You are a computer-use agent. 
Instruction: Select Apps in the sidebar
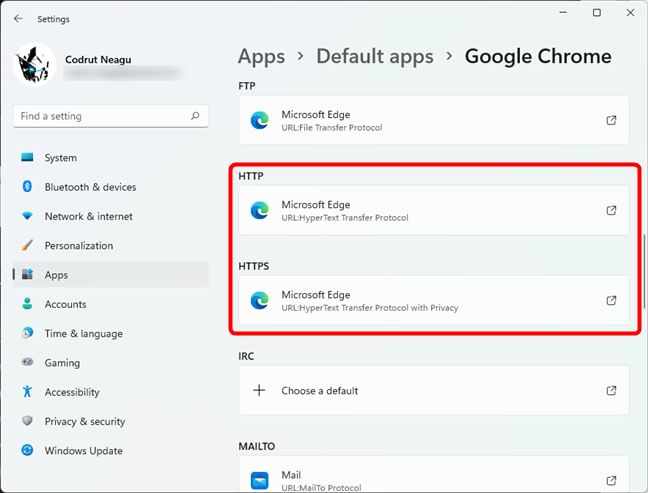click(110, 274)
